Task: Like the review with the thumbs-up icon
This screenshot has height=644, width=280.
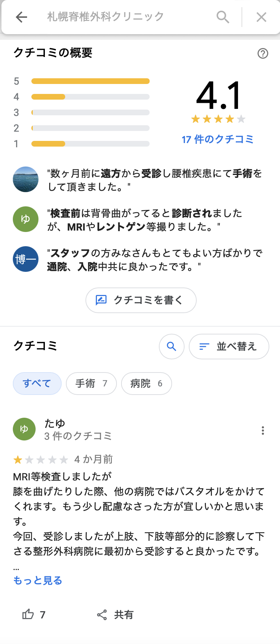Action: click(x=28, y=614)
